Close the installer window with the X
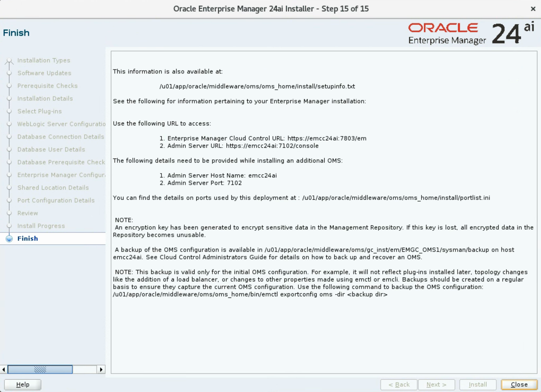 coord(533,9)
